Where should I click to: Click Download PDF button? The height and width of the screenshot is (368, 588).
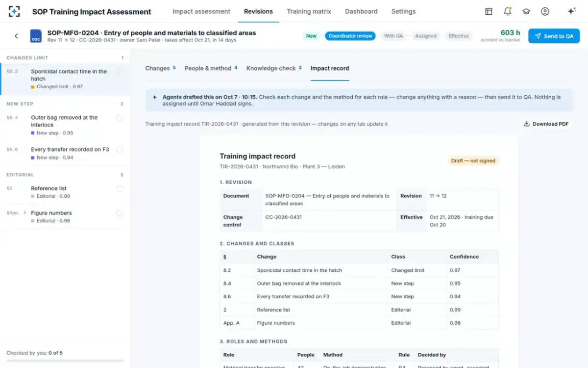point(546,124)
